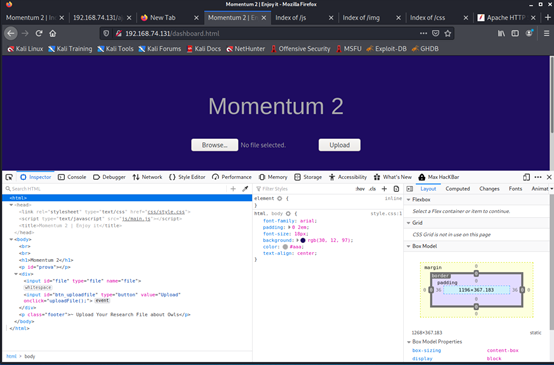
Task: Toggle the 3-pane inspector layout
Action: pyautogui.click(x=409, y=189)
